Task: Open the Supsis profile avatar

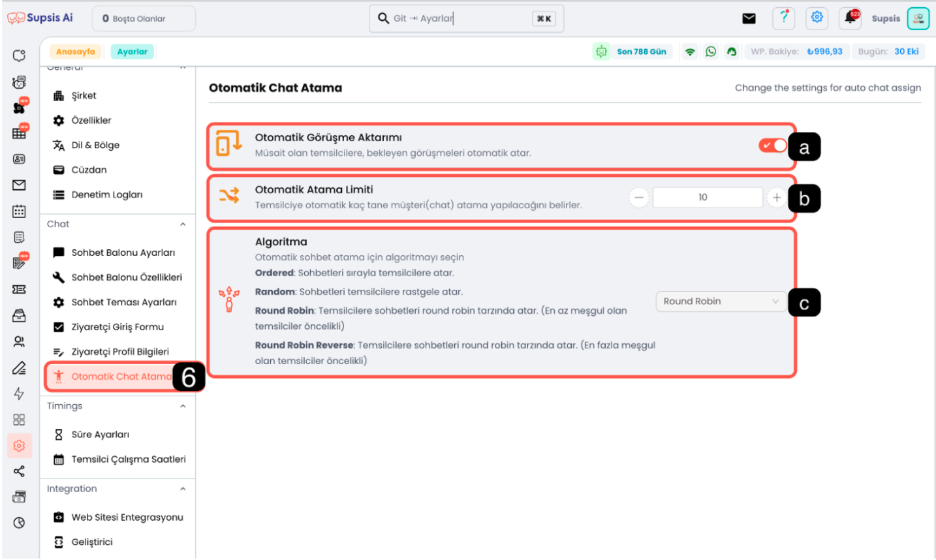Action: 918,18
